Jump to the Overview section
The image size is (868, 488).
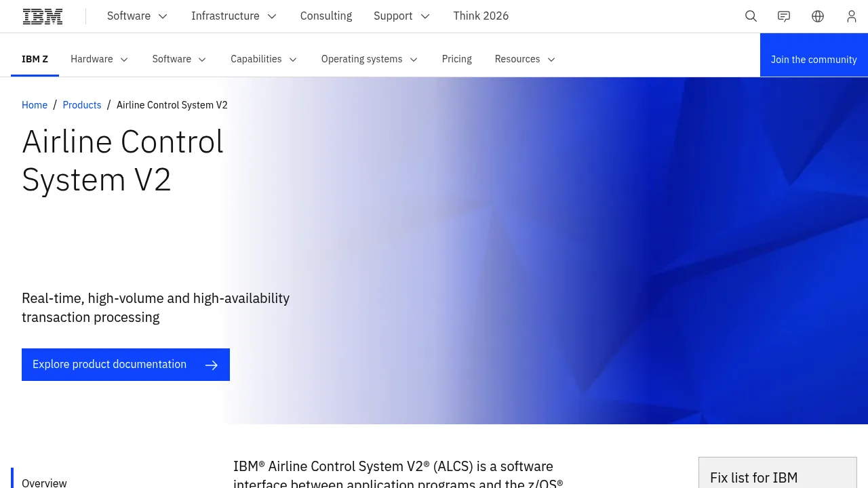coord(44,483)
